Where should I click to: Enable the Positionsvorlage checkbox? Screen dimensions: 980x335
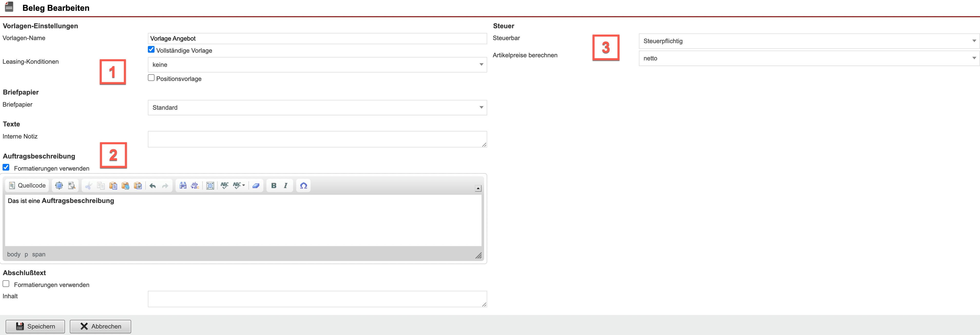(151, 78)
